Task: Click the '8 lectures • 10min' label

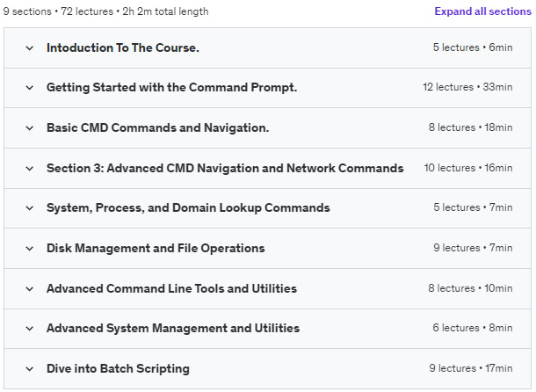Action: click(x=470, y=288)
